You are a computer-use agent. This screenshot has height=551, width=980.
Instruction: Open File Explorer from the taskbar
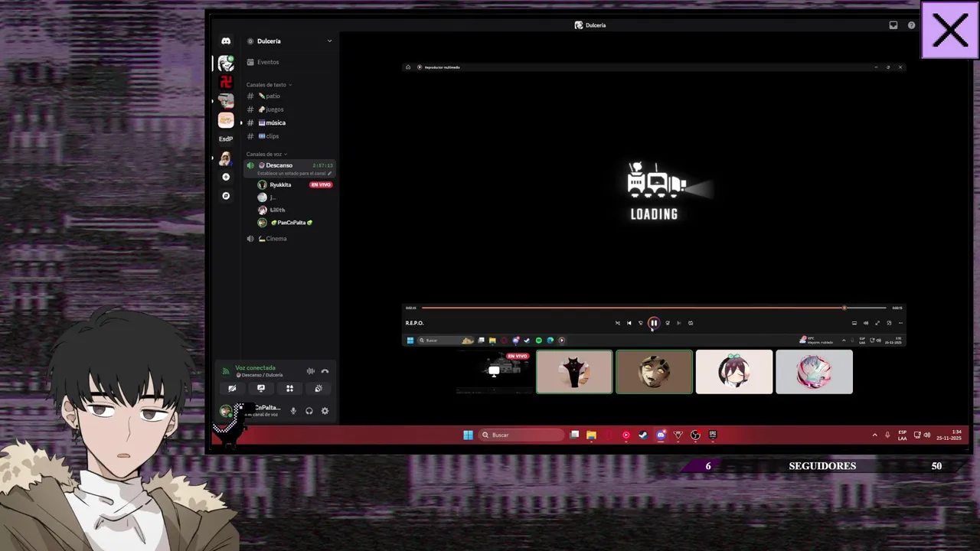click(x=591, y=435)
